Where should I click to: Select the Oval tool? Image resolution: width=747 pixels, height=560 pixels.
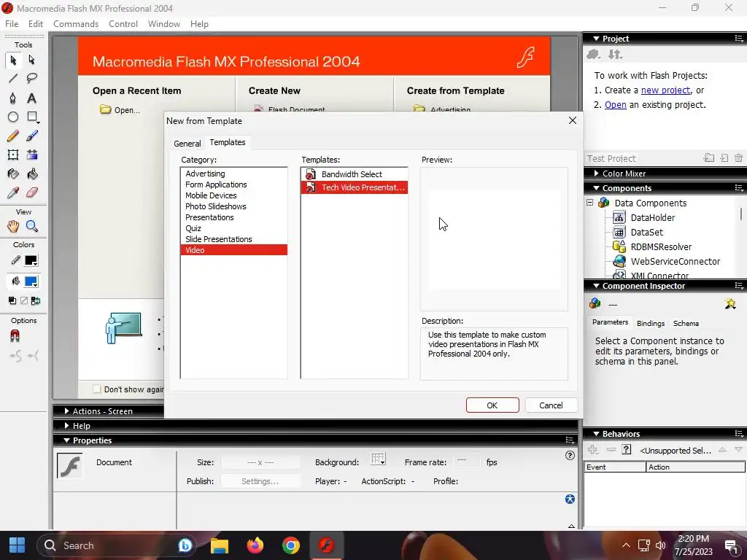click(13, 117)
